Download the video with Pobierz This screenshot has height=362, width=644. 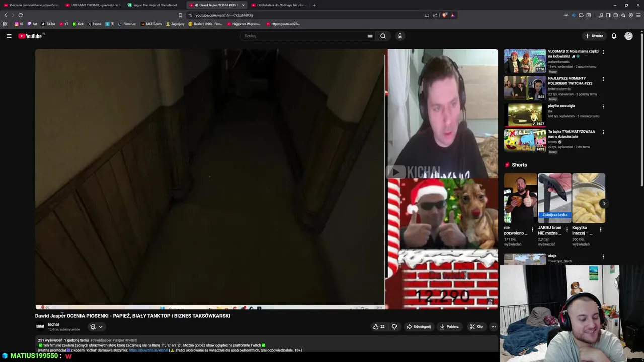(449, 327)
